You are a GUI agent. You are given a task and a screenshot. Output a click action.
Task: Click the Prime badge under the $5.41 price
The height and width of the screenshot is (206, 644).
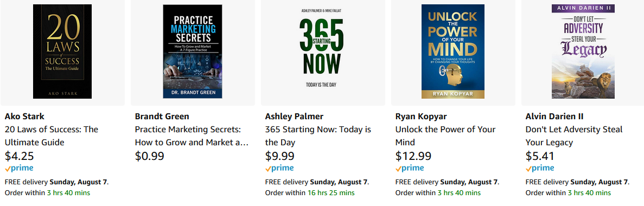point(540,168)
